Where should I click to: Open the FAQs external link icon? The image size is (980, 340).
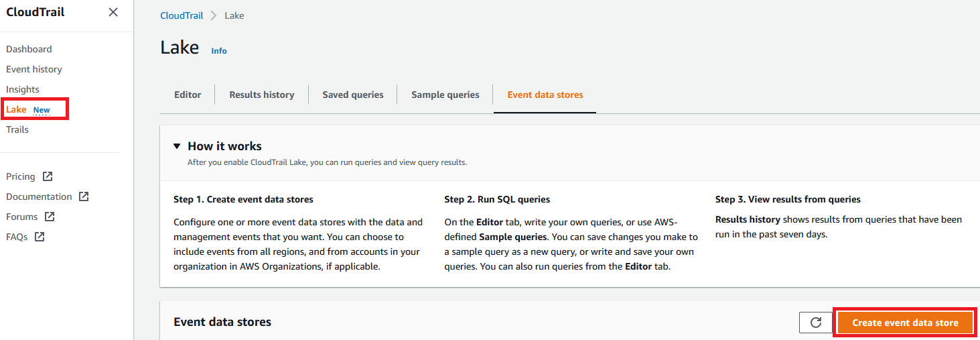[x=40, y=237]
